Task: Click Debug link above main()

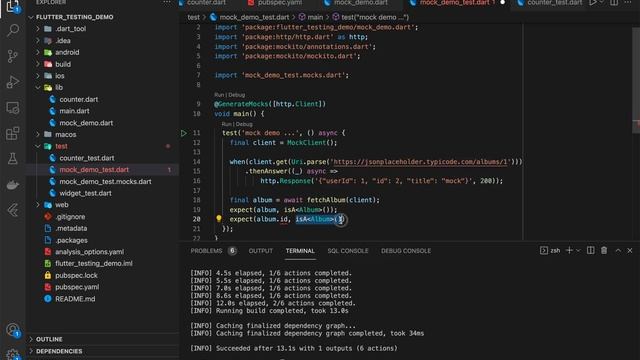Action: pyautogui.click(x=237, y=95)
